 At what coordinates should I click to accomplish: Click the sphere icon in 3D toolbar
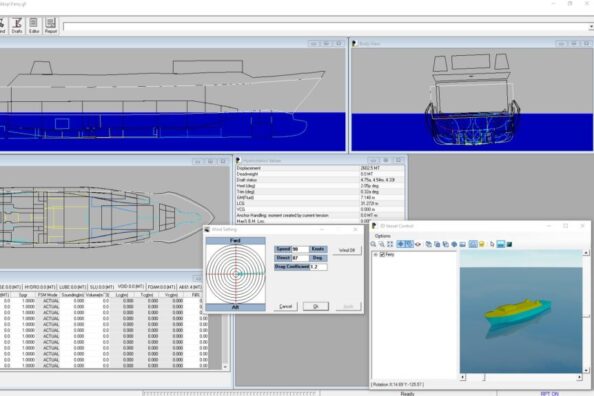tap(454, 244)
